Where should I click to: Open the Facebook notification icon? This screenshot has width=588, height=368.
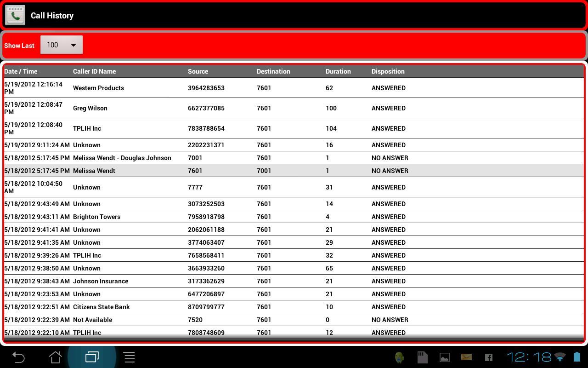[488, 356]
